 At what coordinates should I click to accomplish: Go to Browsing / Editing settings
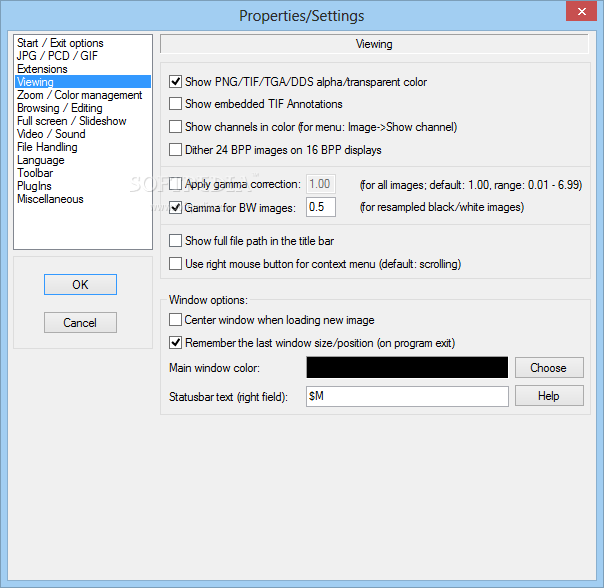click(x=83, y=108)
